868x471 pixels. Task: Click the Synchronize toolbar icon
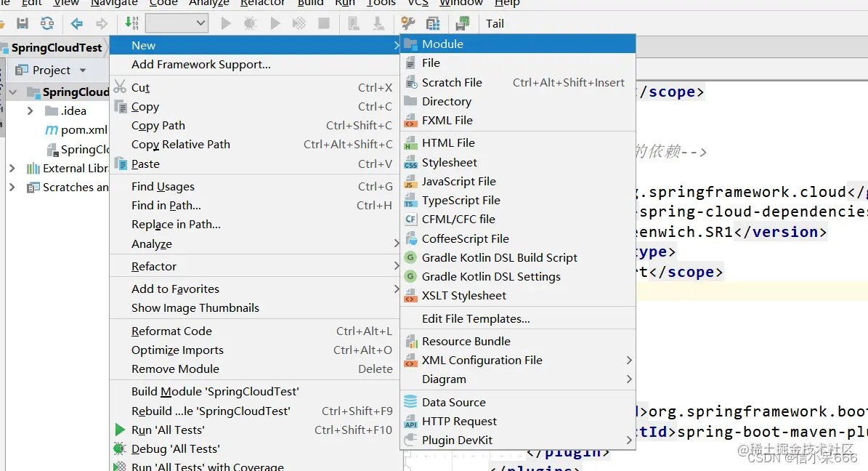tap(48, 23)
